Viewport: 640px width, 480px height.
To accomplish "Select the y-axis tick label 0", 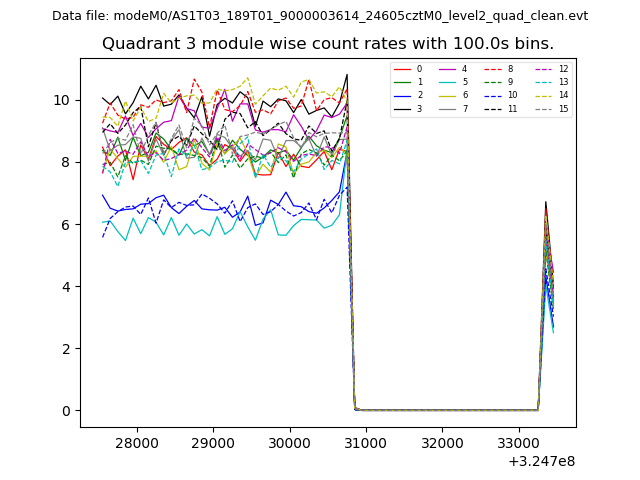I will pyautogui.click(x=66, y=411).
